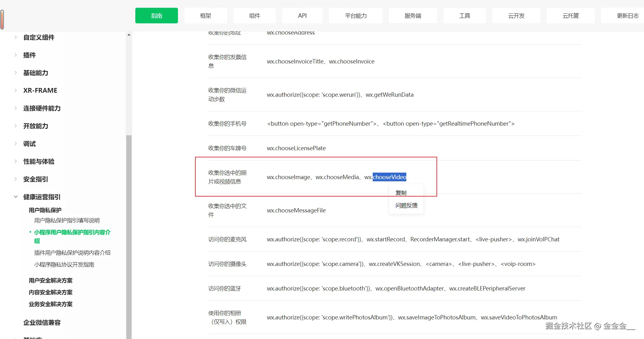The image size is (644, 339).
Task: Collapse the 健康运营指引 section chevron
Action: coord(16,197)
